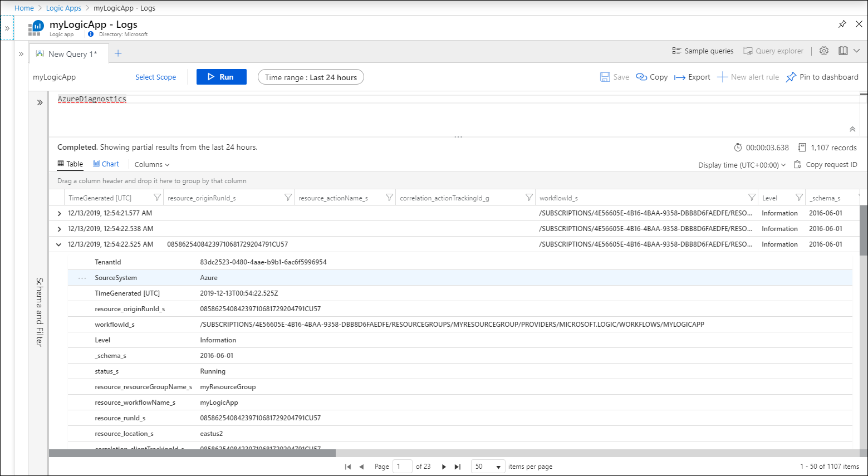Viewport: 868px width, 476px height.
Task: Go to the previous results page
Action: 361,467
